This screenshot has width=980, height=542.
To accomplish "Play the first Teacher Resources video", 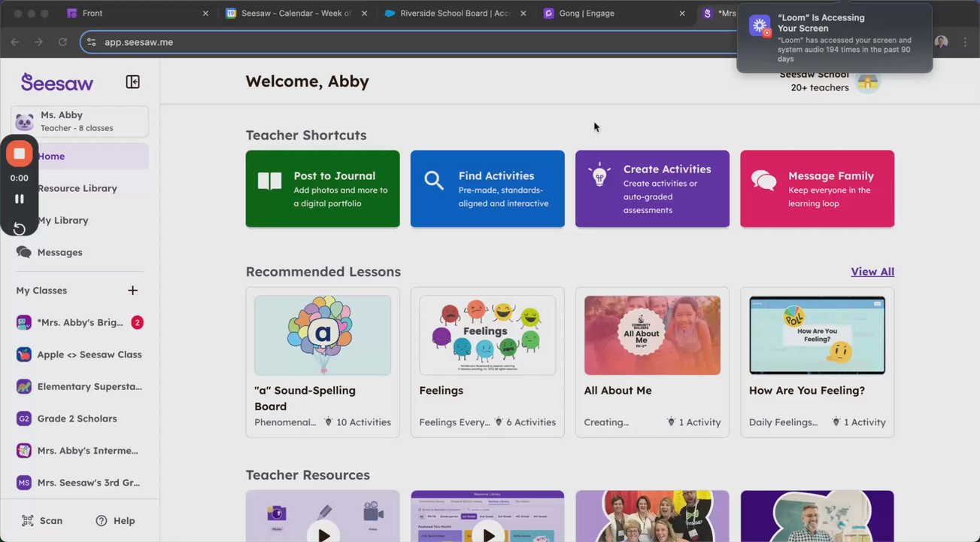I will (x=323, y=535).
